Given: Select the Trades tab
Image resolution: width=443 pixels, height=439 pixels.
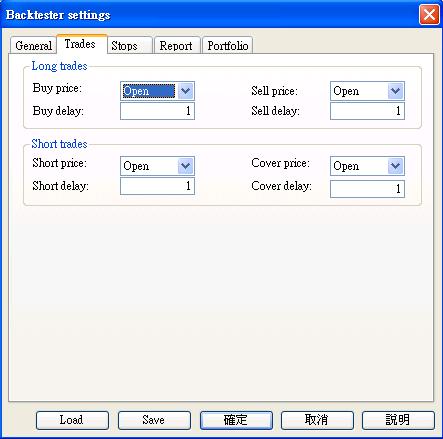Looking at the screenshot, I should tap(82, 44).
